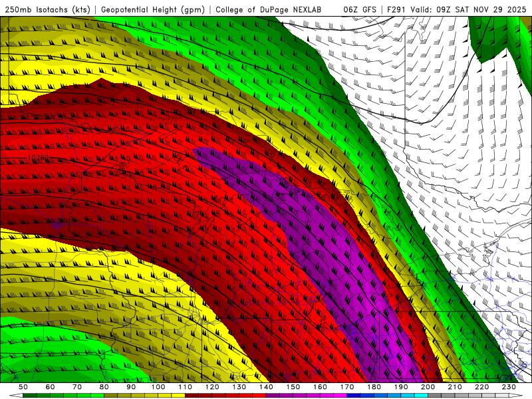The width and height of the screenshot is (532, 399).
Task: Click the legend value 140
Action: [x=266, y=387]
